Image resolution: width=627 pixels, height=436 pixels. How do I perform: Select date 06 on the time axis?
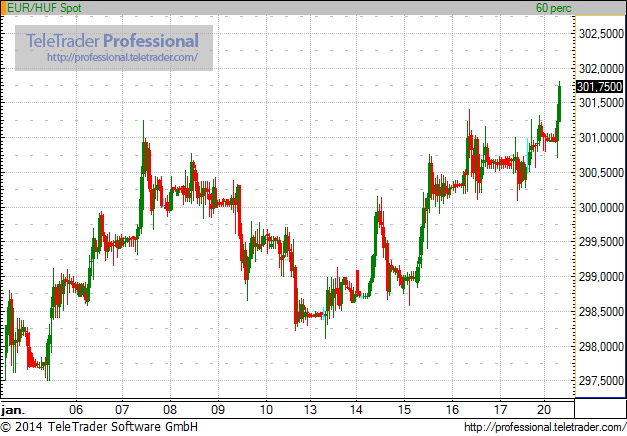coord(76,410)
